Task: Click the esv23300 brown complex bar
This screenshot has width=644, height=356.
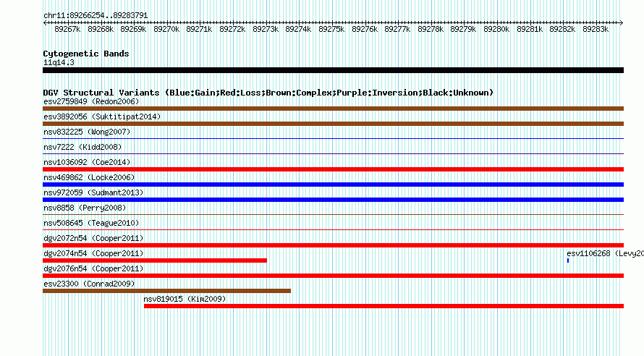Action: coord(166,291)
